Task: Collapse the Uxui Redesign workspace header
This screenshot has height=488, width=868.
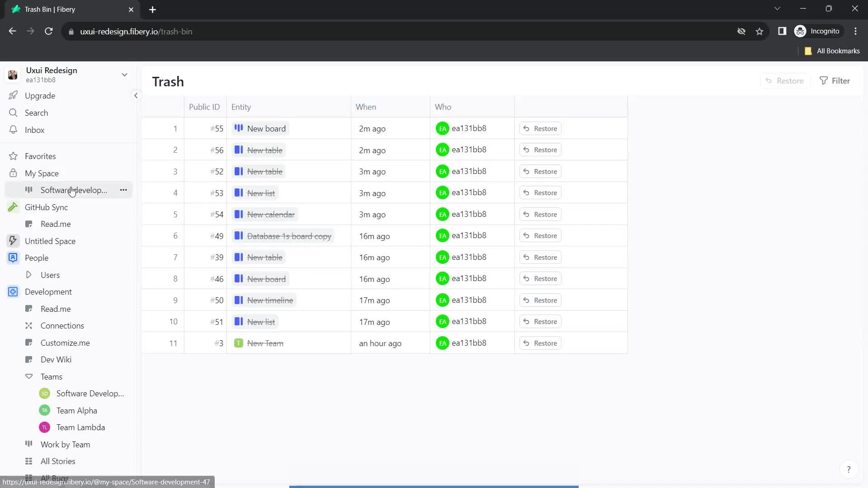Action: coord(124,74)
